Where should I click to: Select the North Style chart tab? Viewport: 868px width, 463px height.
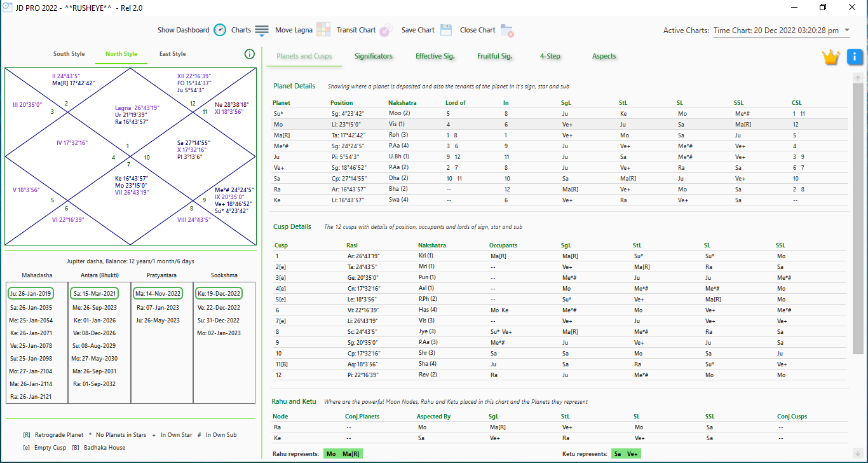tap(121, 54)
